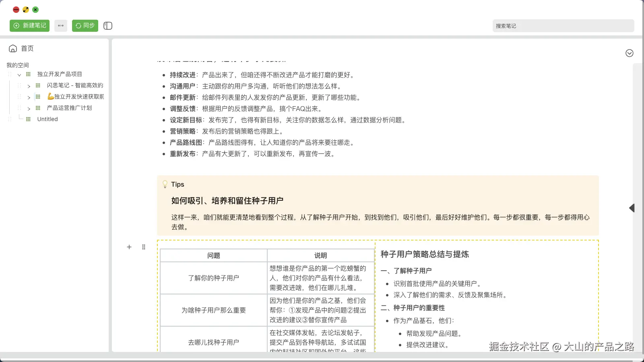Click bullet 帮助发现产品问题
644x362 pixels.
pyautogui.click(x=434, y=333)
